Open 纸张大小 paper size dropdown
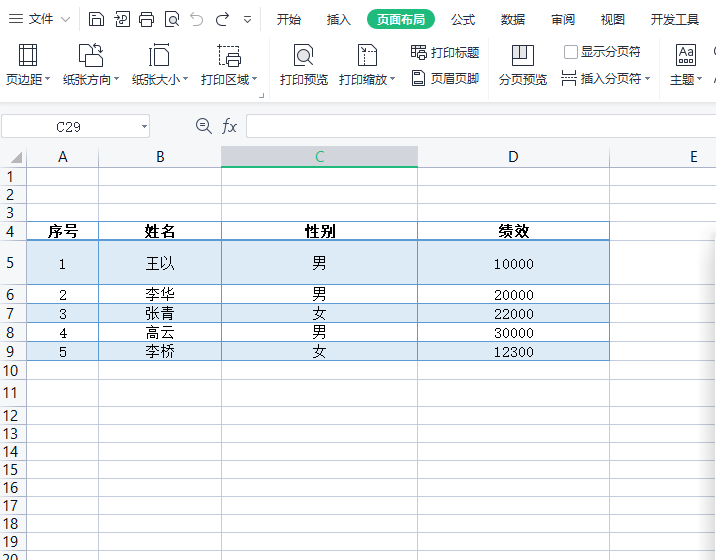 tap(160, 65)
